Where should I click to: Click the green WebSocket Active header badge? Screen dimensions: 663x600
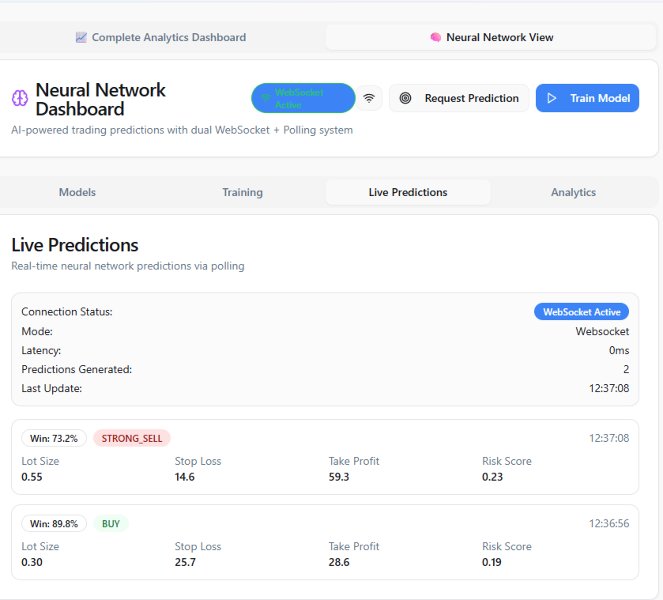[x=303, y=98]
